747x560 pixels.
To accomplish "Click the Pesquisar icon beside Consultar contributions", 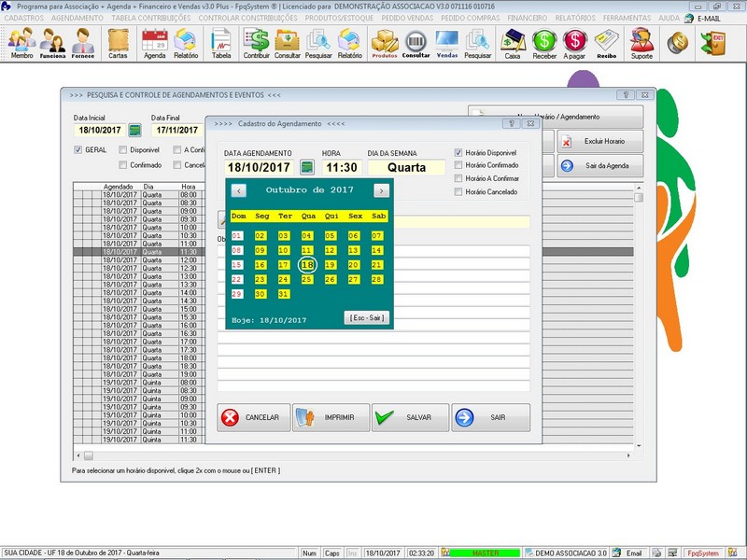I will pyautogui.click(x=318, y=43).
